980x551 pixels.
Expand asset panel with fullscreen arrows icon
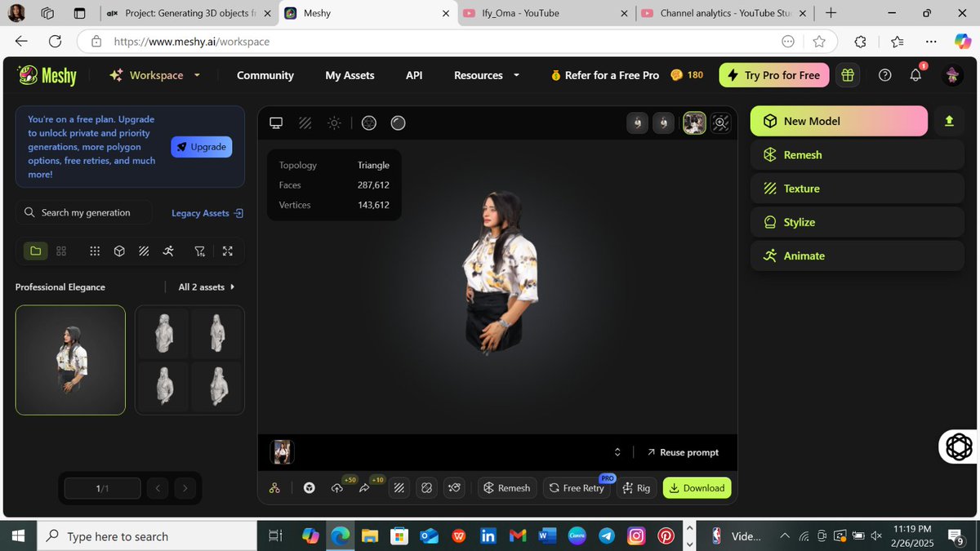pos(228,251)
